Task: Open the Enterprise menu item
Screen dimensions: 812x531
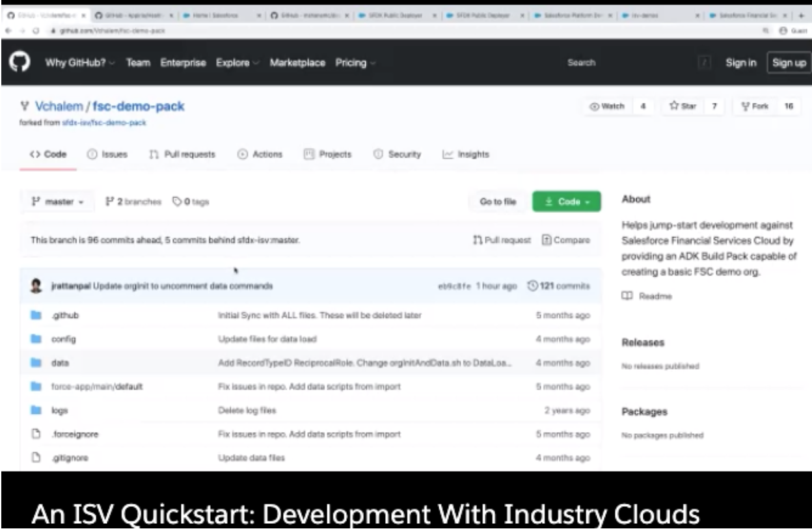Action: pos(183,63)
